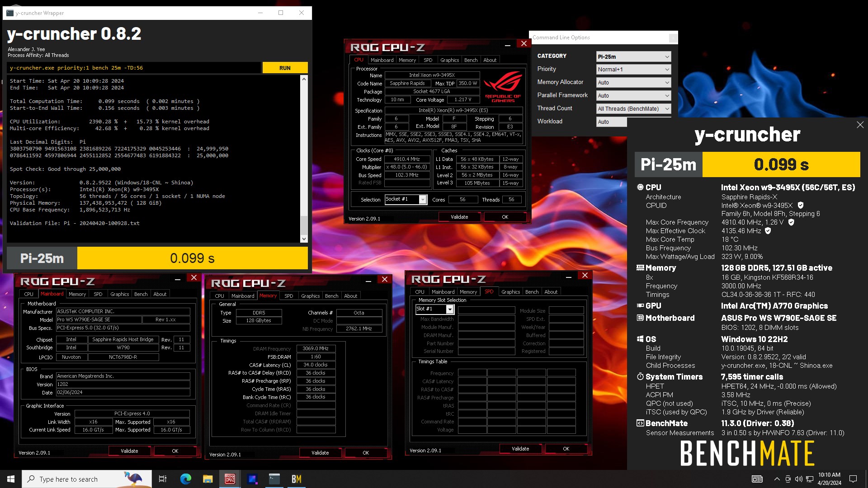The height and width of the screenshot is (488, 868).
Task: Click the yellow RUN button
Action: click(285, 68)
